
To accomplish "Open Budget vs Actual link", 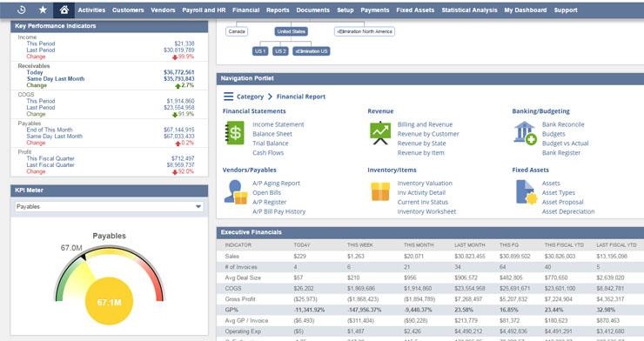I will (x=565, y=144).
